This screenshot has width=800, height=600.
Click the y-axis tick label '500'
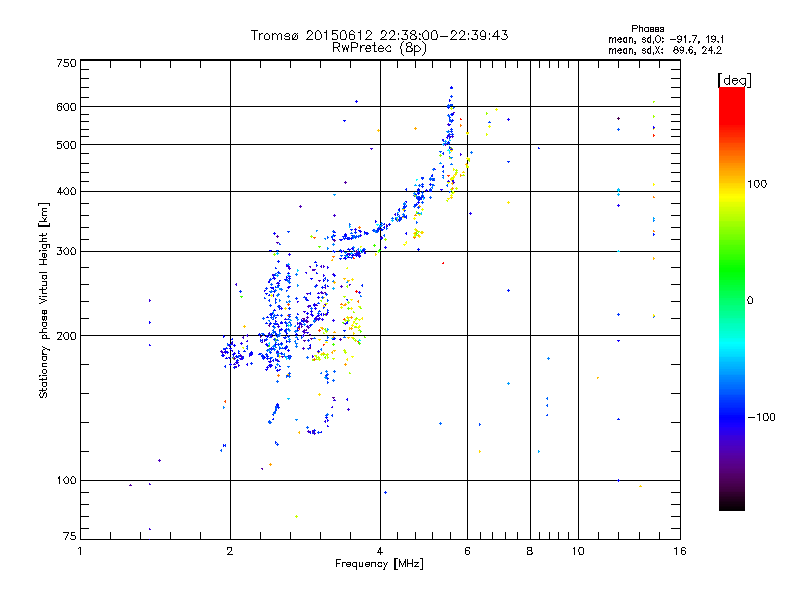[x=66, y=145]
